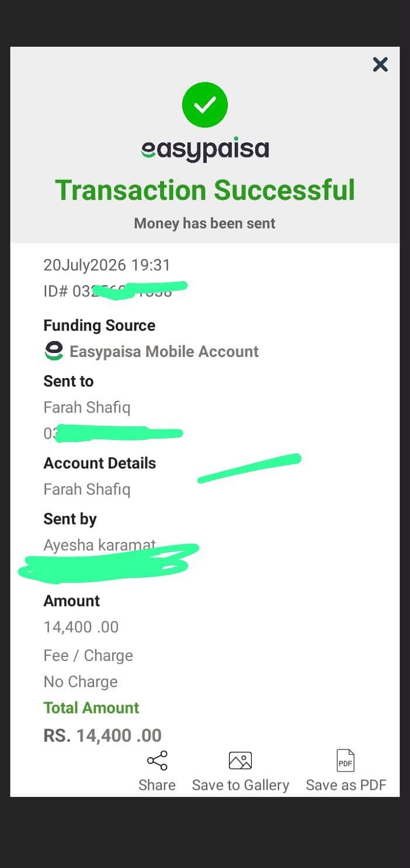This screenshot has width=410, height=868.
Task: Click the transaction date 20July2026 19:31
Action: 107,265
